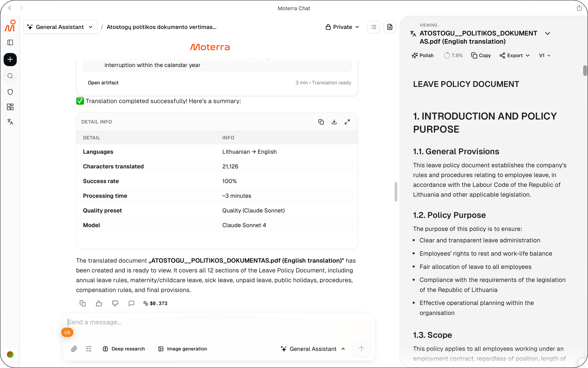Image resolution: width=588 pixels, height=368 pixels.
Task: Click the Model value Claude Sonnet 4
Action: pos(244,225)
